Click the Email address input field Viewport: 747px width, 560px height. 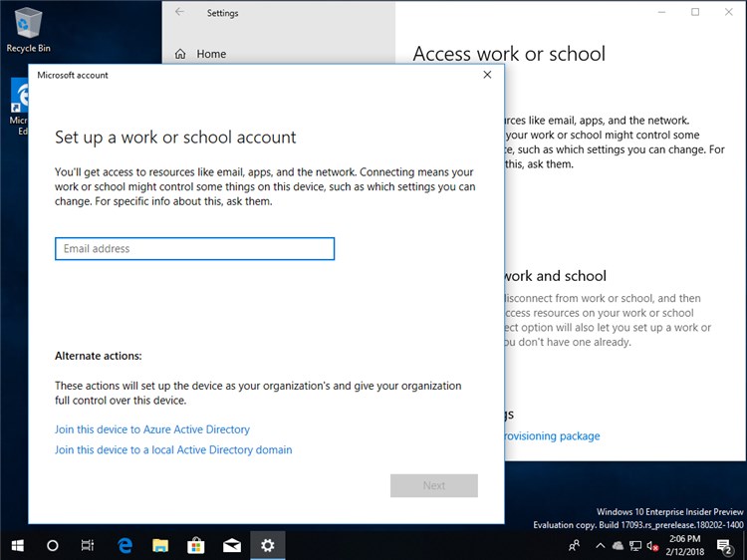194,249
